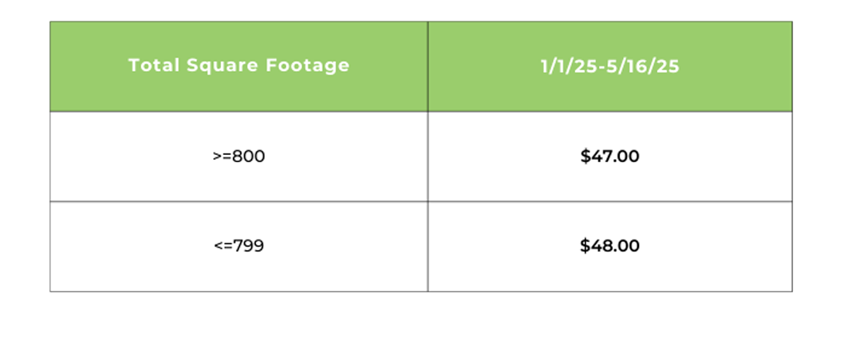Click the divider between $47.00 and $48.00 cells
This screenshot has height=345, width=868.
[610, 201]
